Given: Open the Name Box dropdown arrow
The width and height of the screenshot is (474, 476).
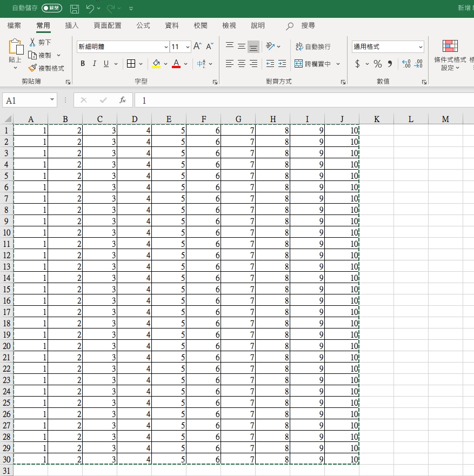Looking at the screenshot, I should (x=52, y=100).
